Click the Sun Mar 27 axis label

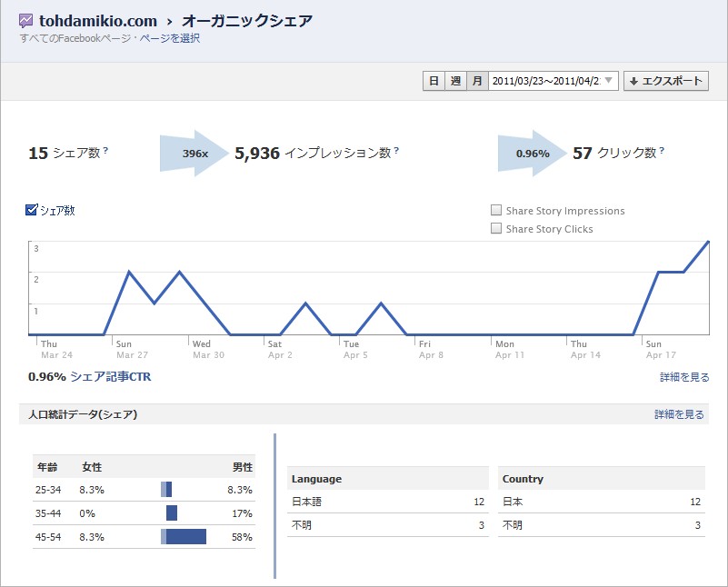(x=132, y=350)
